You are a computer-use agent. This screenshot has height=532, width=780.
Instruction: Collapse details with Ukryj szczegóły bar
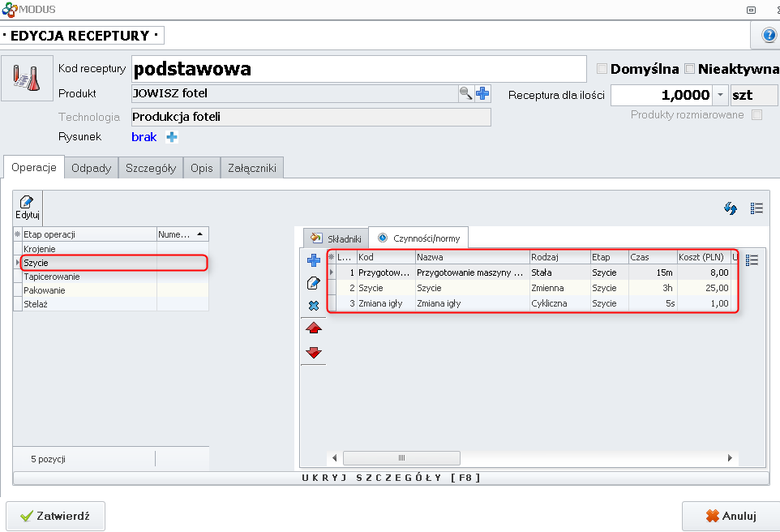tap(392, 478)
